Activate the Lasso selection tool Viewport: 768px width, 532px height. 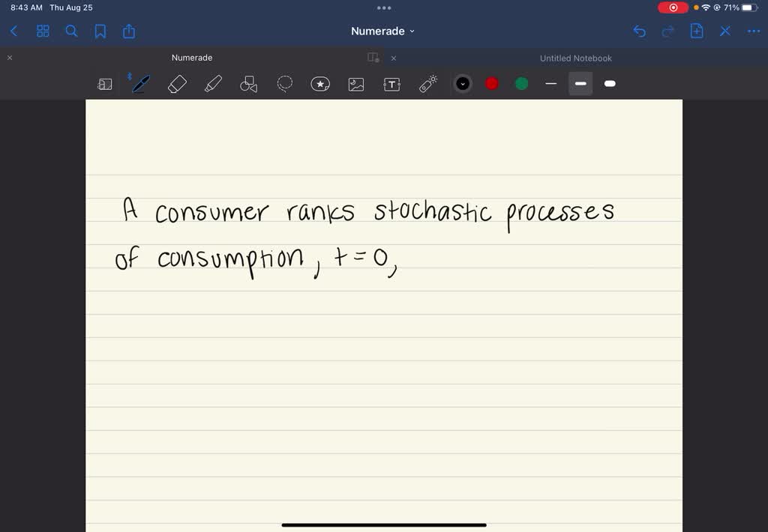284,83
